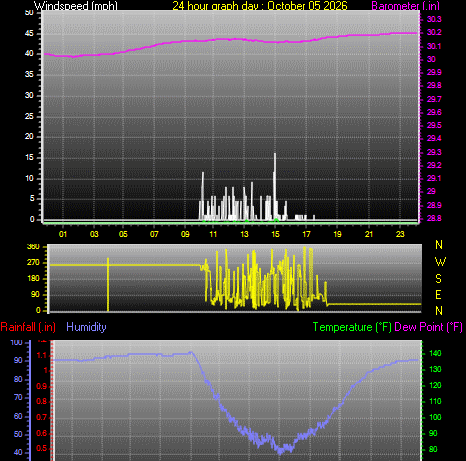Click temperature axis value 110
466x461 pixels.
(435, 401)
